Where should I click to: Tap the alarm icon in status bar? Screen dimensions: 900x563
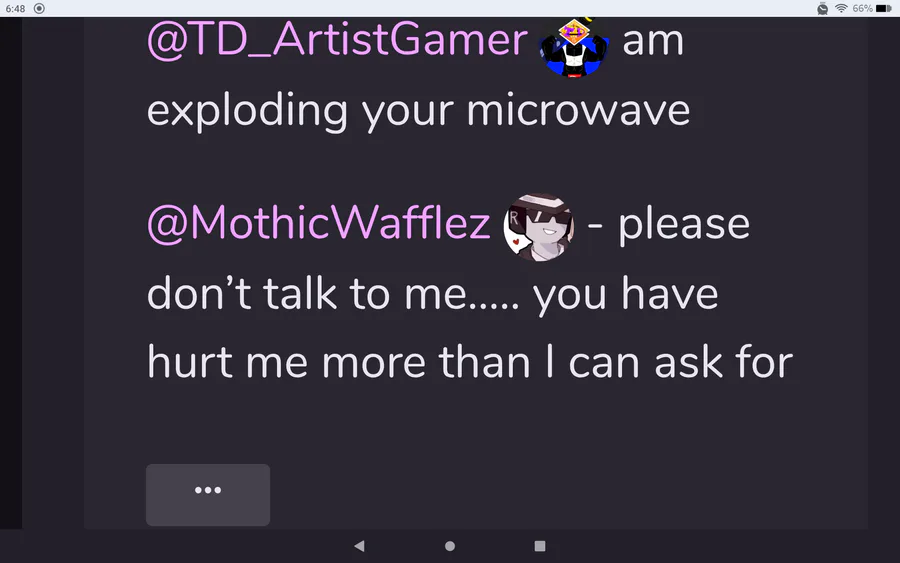823,8
